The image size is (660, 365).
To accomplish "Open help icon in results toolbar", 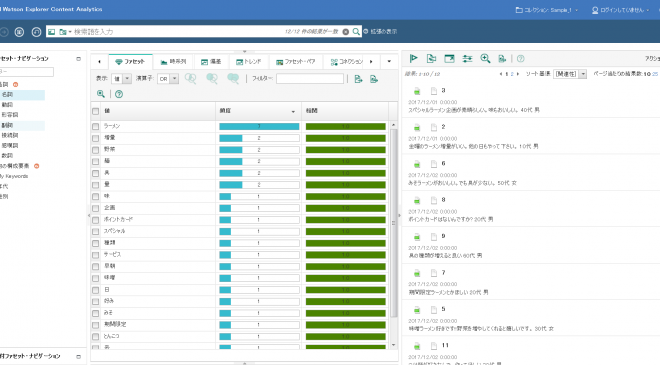I will click(x=521, y=59).
